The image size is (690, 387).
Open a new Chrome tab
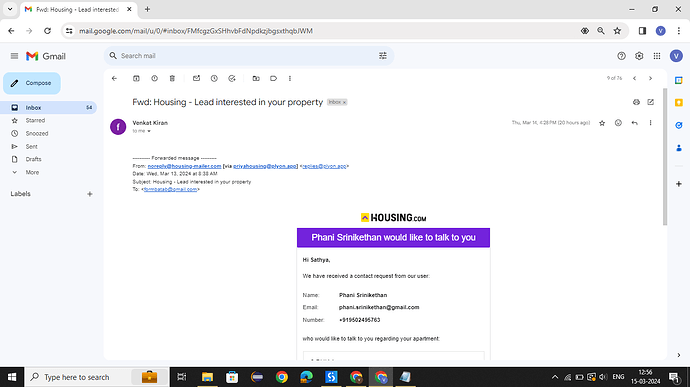click(147, 9)
